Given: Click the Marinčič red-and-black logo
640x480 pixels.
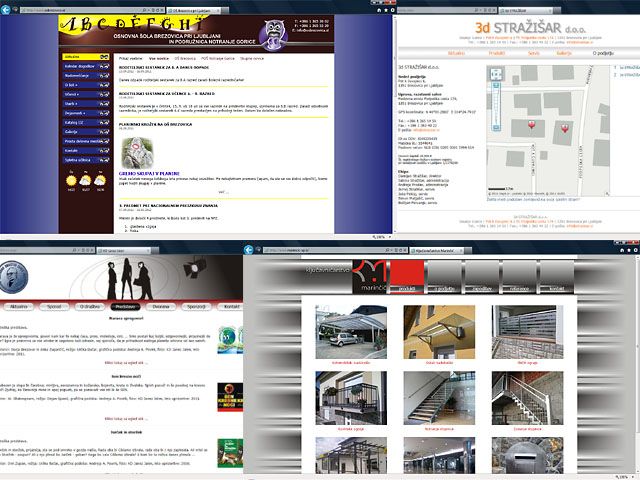Looking at the screenshot, I should [x=370, y=276].
